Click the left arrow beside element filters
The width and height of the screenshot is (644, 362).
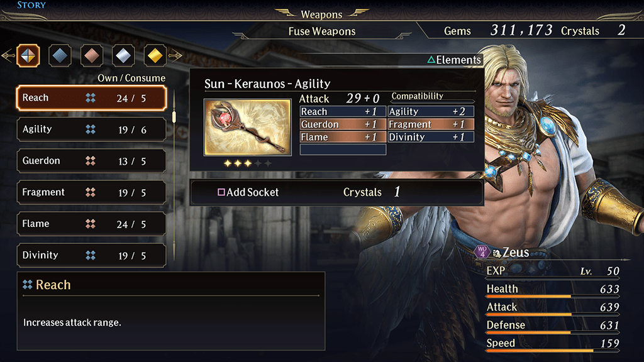(x=8, y=55)
